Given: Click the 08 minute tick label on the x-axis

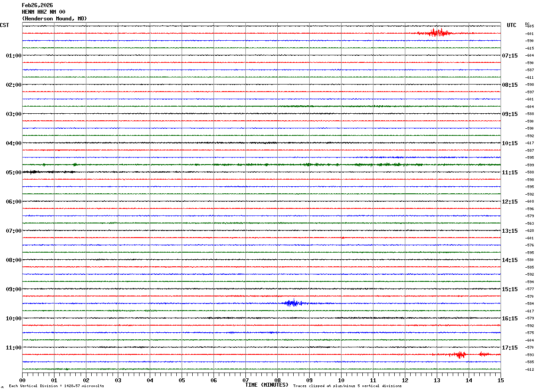Looking at the screenshot, I should point(278,380).
